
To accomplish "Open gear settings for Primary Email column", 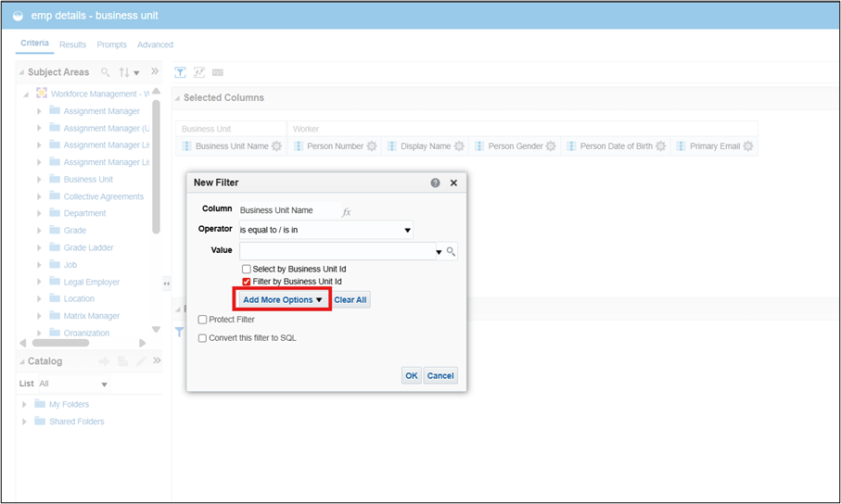I will point(748,146).
